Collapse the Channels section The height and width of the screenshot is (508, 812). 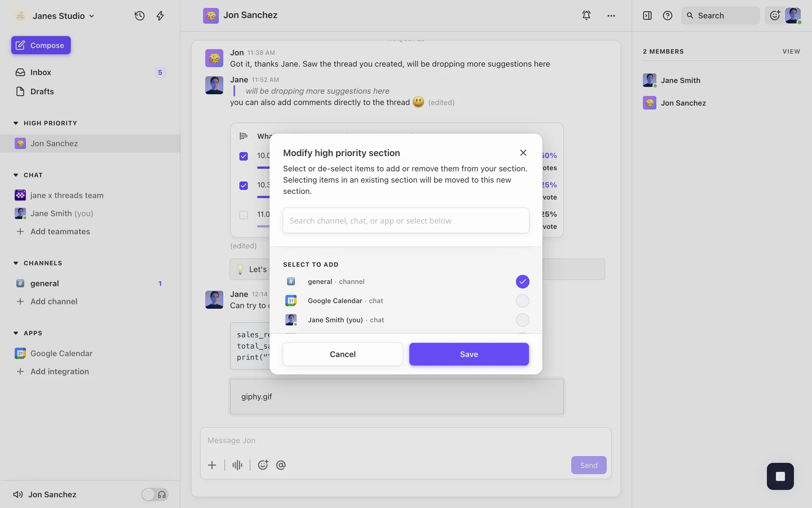16,263
